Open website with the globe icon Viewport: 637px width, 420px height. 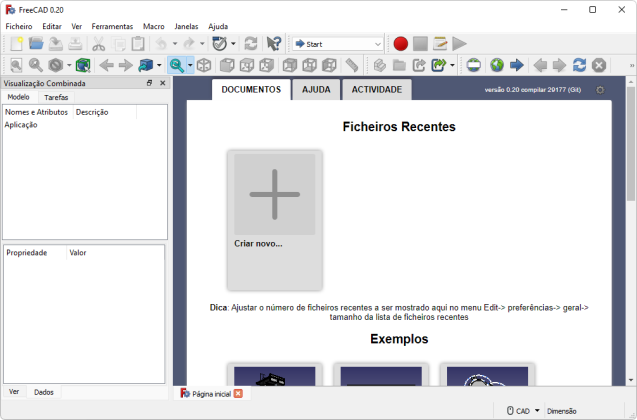(x=495, y=66)
